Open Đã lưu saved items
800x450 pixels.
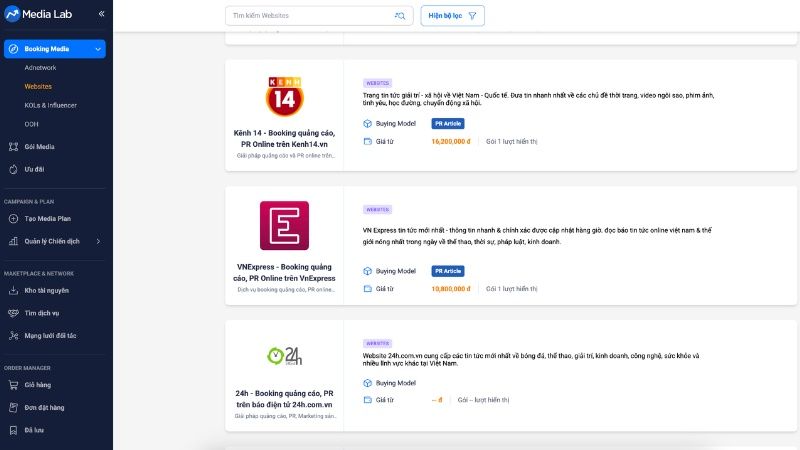(34, 430)
